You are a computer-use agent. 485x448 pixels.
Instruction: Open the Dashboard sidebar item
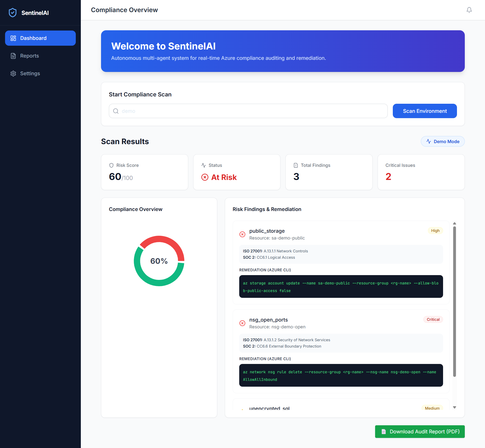click(x=40, y=38)
